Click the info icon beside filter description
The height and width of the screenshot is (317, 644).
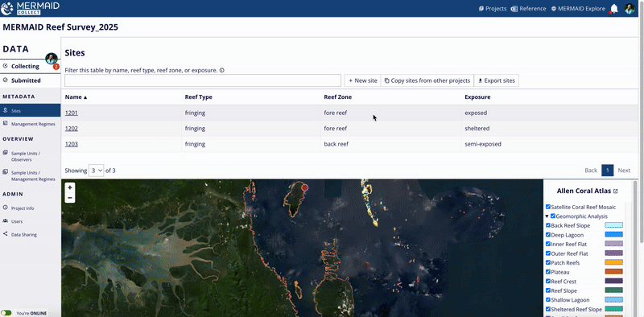tap(222, 70)
